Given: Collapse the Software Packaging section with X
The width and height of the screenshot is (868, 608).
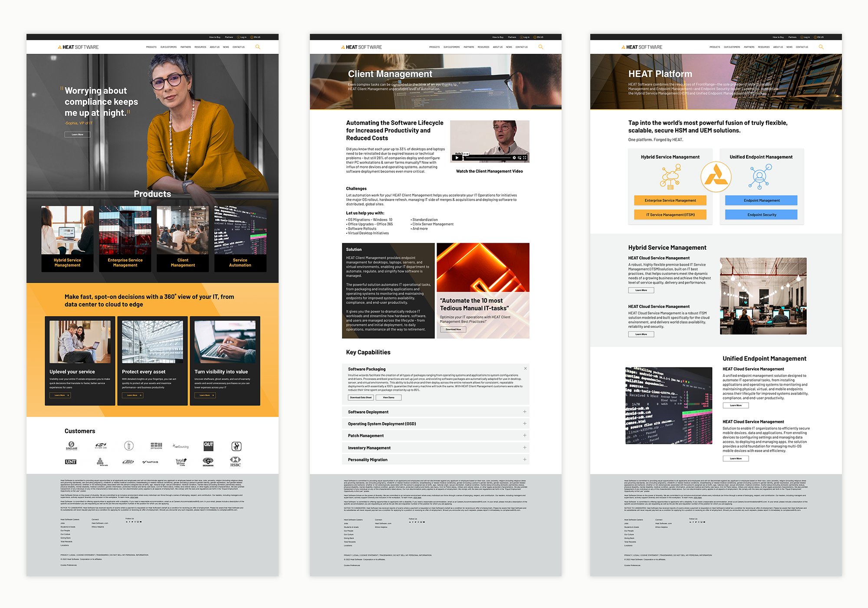Looking at the screenshot, I should (525, 368).
